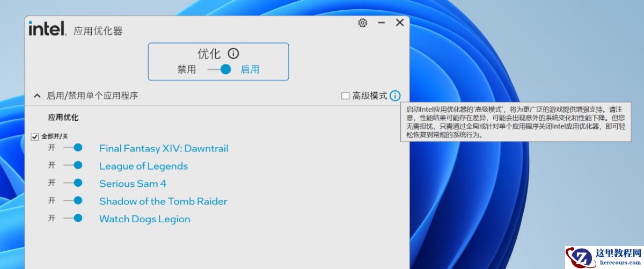Click the 启用/禁用单个应用程序 section label
This screenshot has width=644, height=269.
92,96
